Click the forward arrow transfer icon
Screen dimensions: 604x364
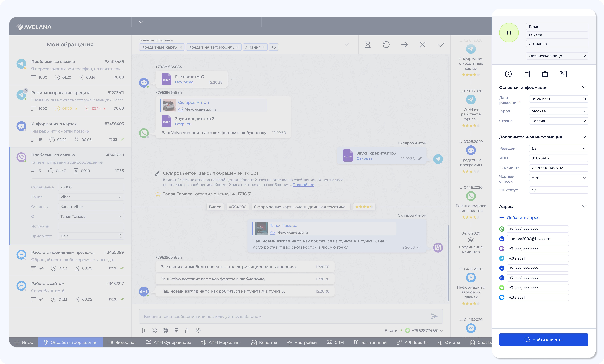tap(404, 45)
